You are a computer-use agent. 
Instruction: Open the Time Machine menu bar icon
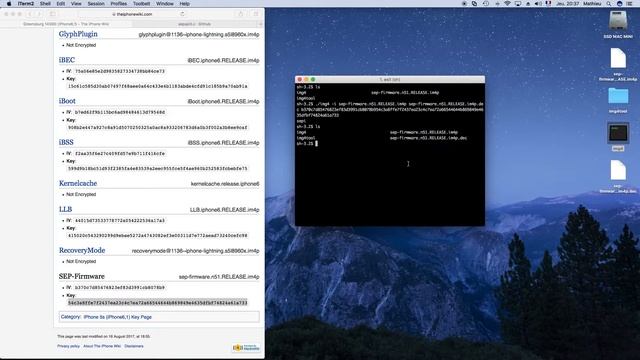point(486,4)
